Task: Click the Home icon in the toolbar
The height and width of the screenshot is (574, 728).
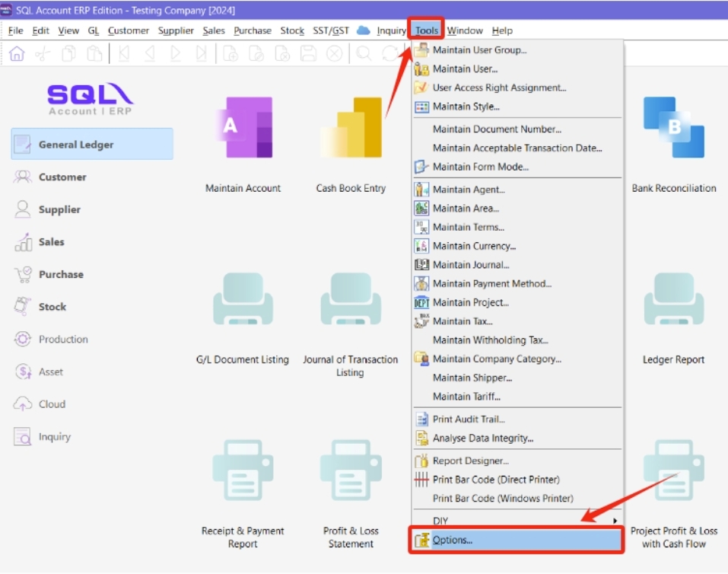Action: pyautogui.click(x=17, y=54)
